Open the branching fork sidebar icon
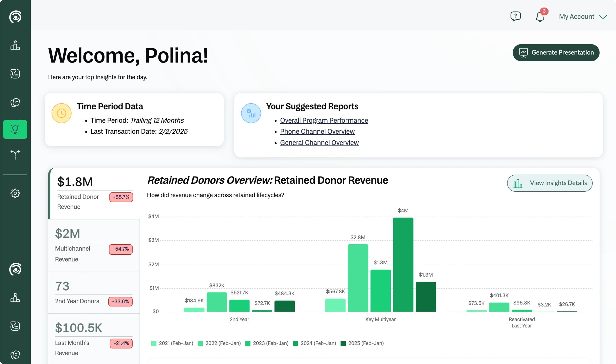The height and width of the screenshot is (364, 616). 15,155
